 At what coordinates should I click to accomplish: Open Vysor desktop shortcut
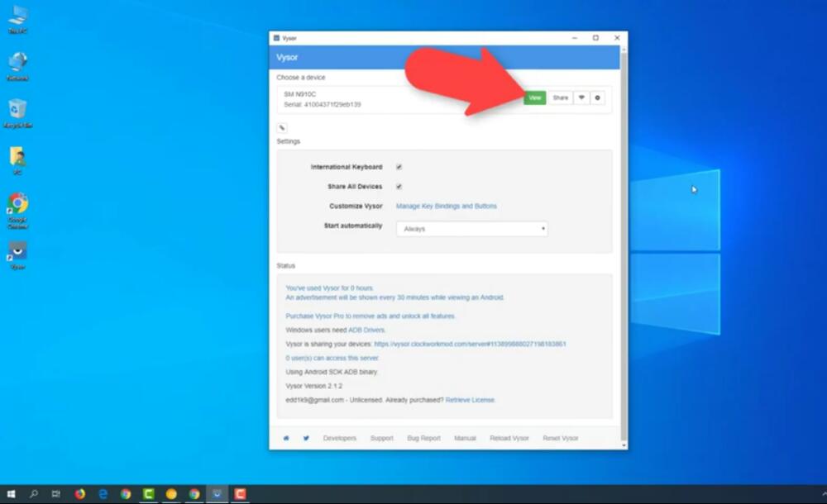[17, 255]
